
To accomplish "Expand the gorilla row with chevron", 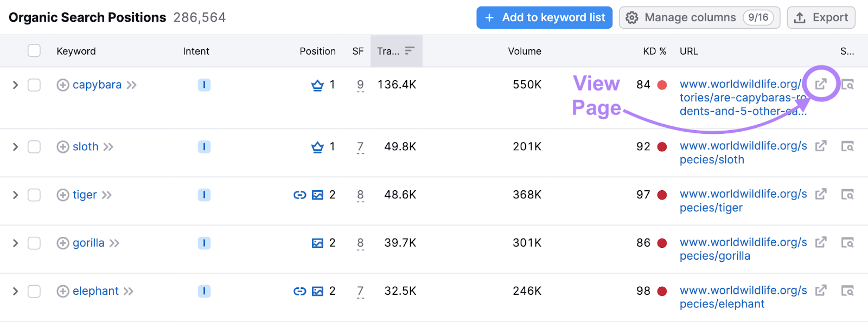I will pos(15,243).
